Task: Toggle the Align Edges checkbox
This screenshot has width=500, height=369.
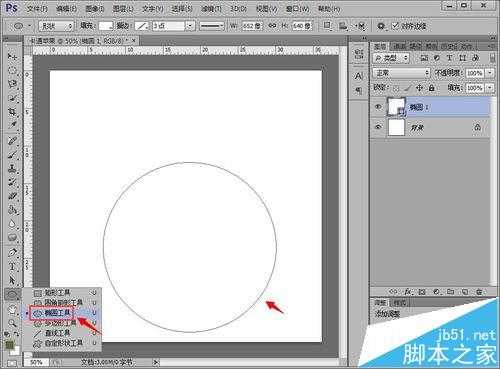Action: click(x=395, y=26)
